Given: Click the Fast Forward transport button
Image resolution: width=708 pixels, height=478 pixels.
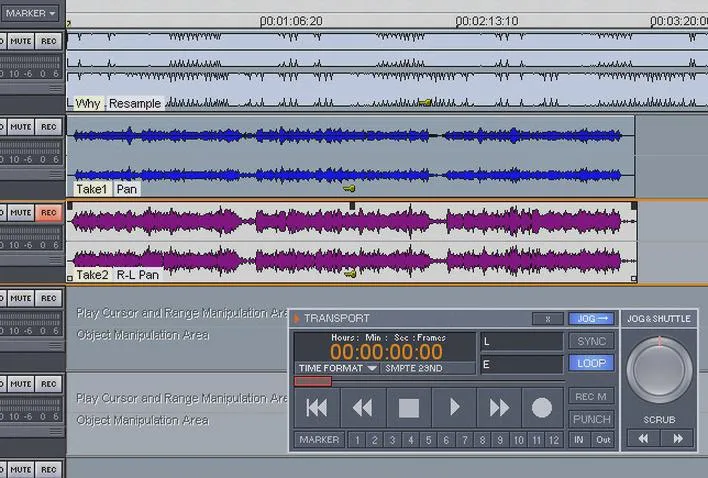Looking at the screenshot, I should 497,408.
